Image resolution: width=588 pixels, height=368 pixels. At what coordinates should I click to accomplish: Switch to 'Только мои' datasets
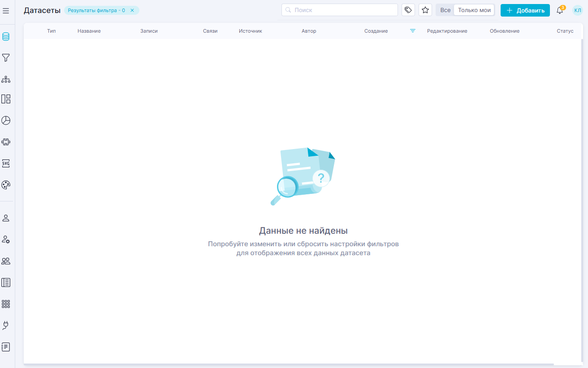pyautogui.click(x=474, y=10)
